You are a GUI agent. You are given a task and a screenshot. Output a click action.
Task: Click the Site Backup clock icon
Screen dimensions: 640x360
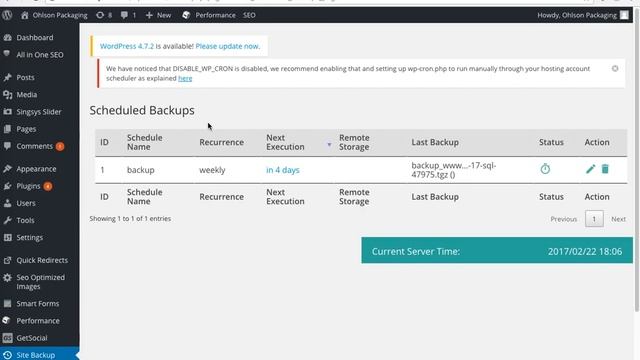pyautogui.click(x=7, y=355)
